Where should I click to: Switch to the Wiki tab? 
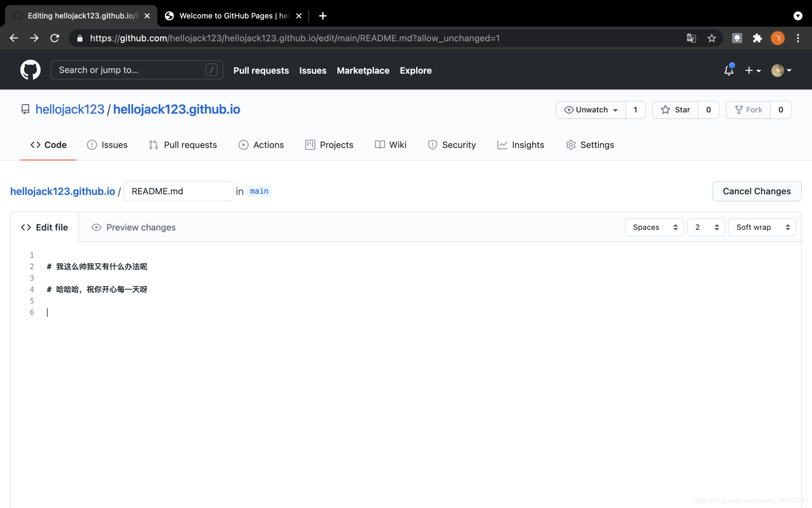[390, 145]
